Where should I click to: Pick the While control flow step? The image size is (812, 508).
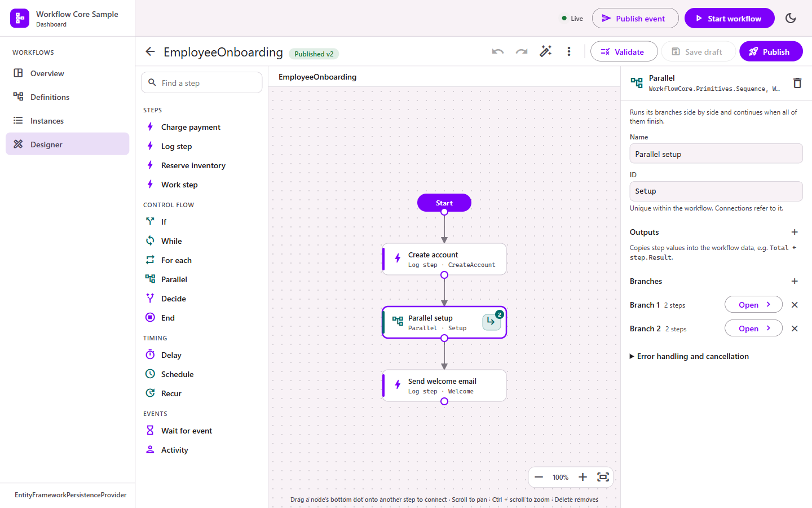click(x=202, y=241)
